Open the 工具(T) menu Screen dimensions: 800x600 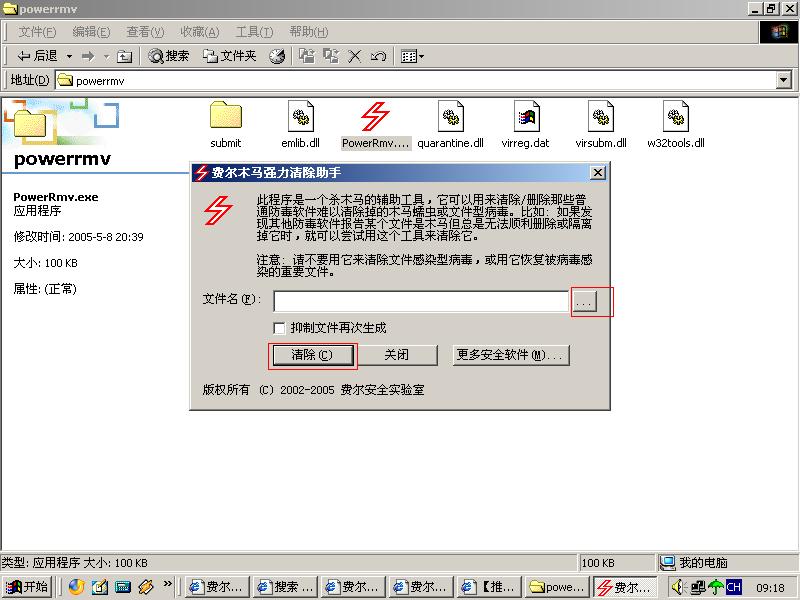(x=254, y=32)
